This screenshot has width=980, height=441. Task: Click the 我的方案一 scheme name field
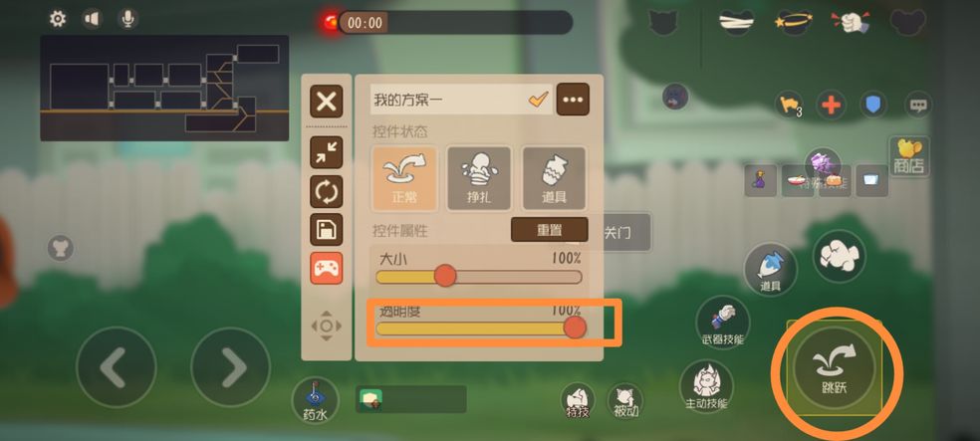tap(461, 100)
